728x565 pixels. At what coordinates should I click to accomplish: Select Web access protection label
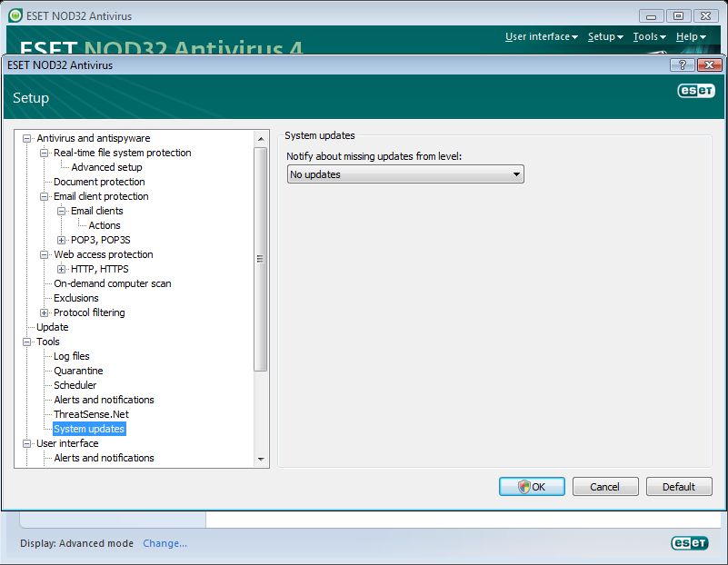pos(104,254)
